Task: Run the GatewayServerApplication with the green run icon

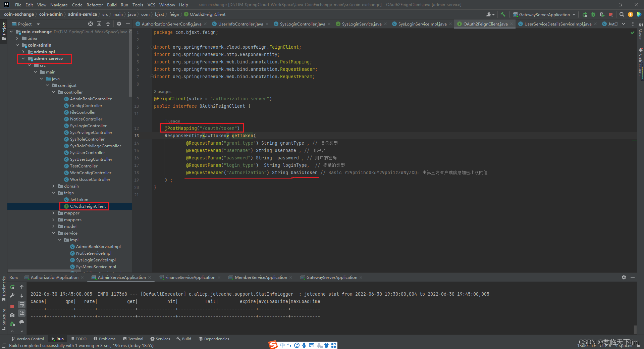Action: [x=585, y=14]
